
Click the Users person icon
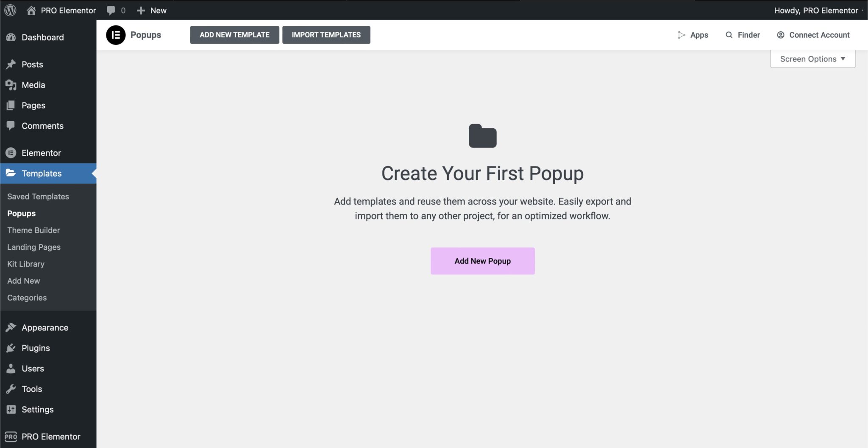tap(11, 369)
